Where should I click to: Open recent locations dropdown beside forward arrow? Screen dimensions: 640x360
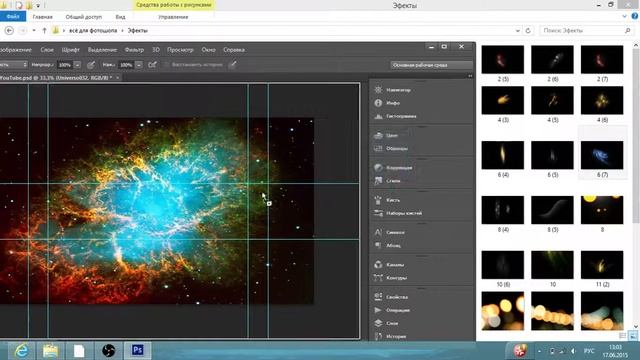tap(34, 31)
